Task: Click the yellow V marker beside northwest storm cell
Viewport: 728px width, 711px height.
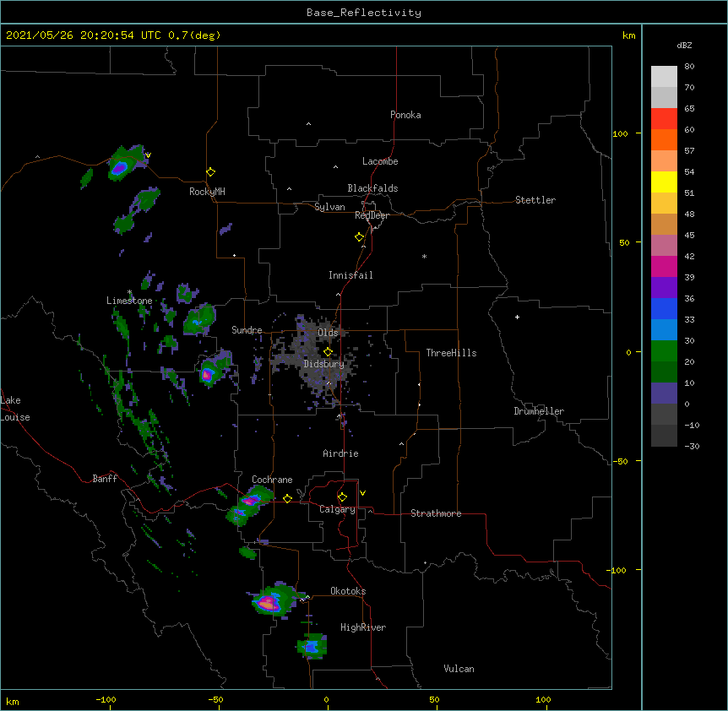Action: (148, 155)
